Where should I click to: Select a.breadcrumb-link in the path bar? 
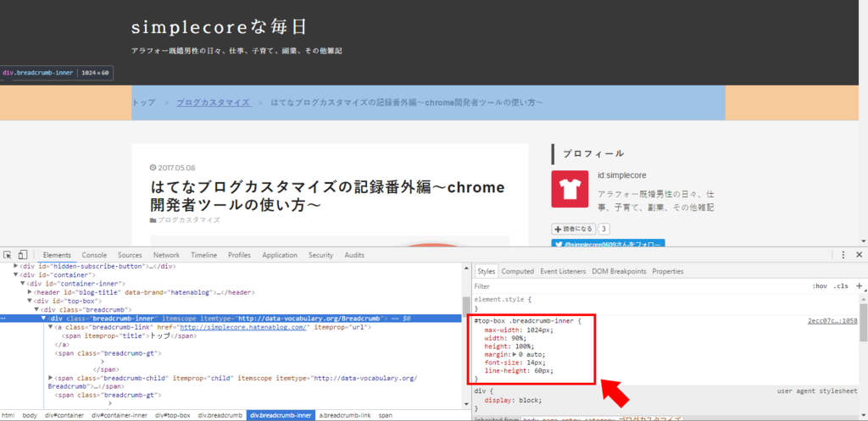tap(345, 415)
